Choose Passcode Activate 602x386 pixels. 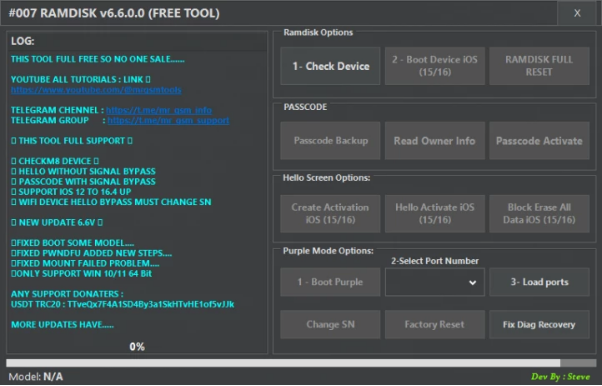pyautogui.click(x=539, y=141)
